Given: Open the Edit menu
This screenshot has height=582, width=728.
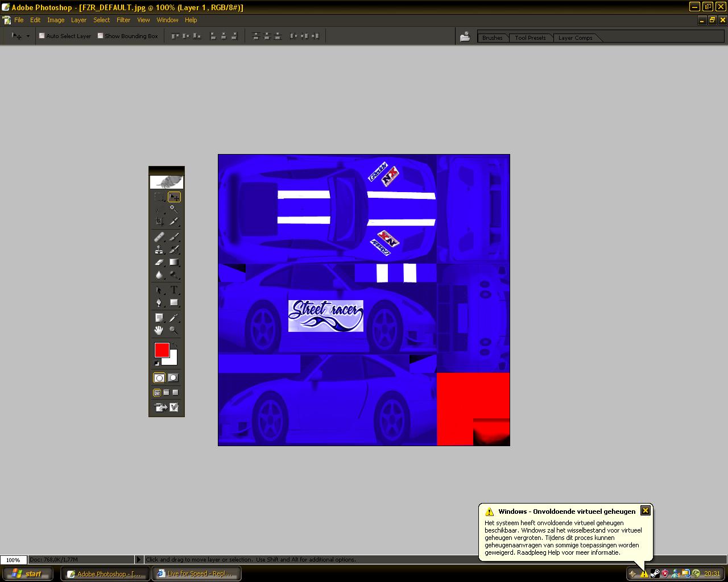Looking at the screenshot, I should [x=35, y=20].
